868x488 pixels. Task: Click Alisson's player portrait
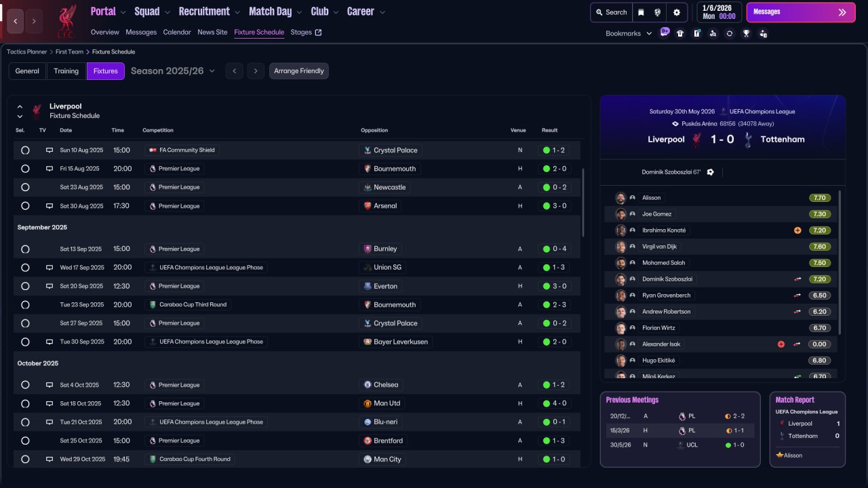tap(620, 198)
